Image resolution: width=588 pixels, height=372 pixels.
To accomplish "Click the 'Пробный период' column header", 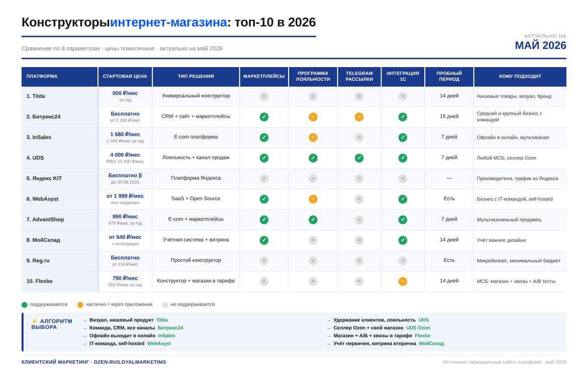I will [x=449, y=77].
